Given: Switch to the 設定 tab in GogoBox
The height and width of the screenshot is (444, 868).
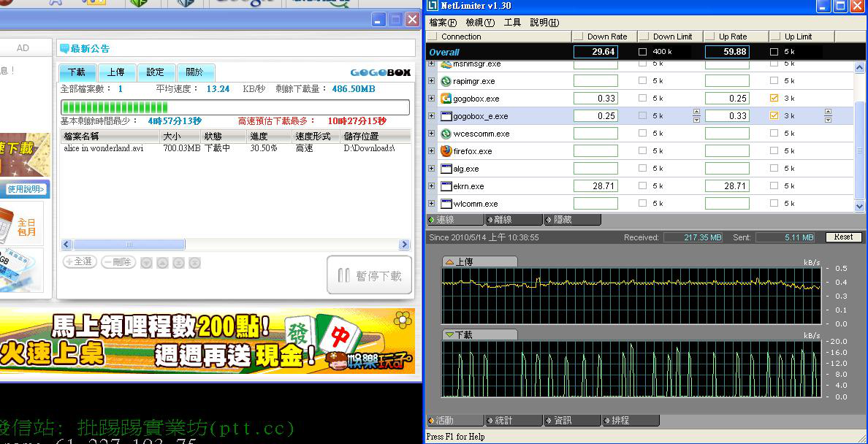Looking at the screenshot, I should pyautogui.click(x=156, y=72).
